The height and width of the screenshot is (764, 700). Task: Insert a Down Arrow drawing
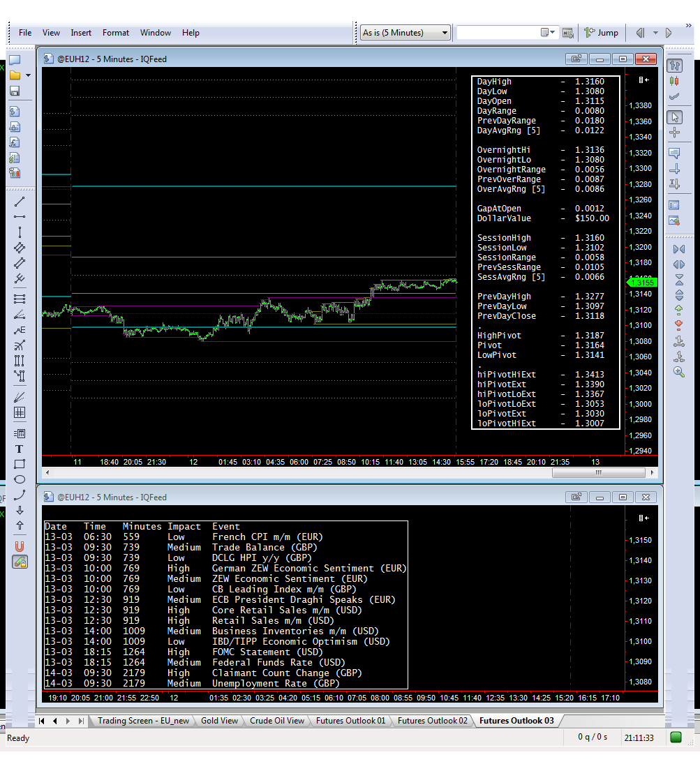[x=20, y=510]
